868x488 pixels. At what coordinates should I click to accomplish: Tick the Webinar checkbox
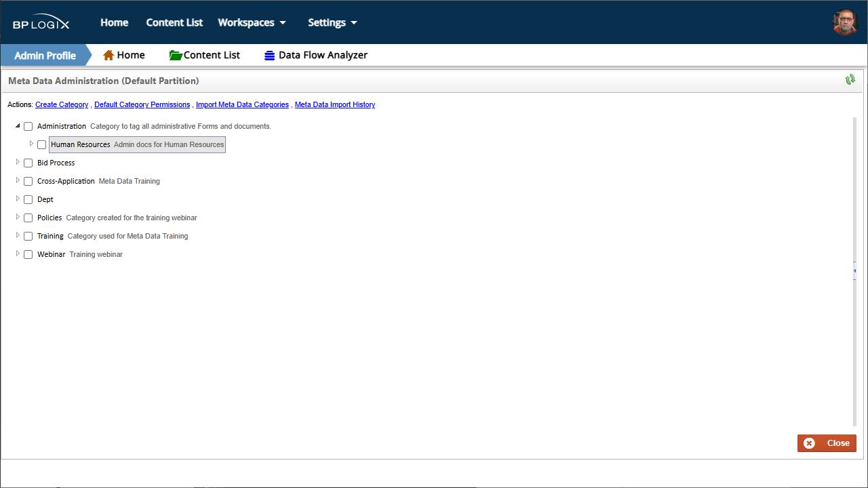click(28, 255)
